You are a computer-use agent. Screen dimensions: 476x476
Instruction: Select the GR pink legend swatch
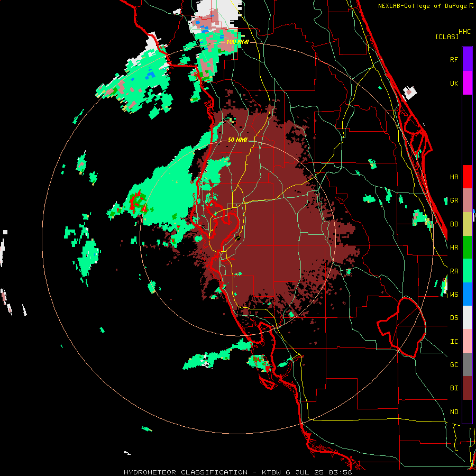pos(467,200)
